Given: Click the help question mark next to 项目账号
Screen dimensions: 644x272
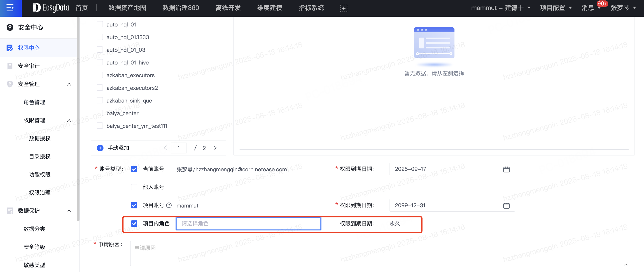Looking at the screenshot, I should click(169, 205).
